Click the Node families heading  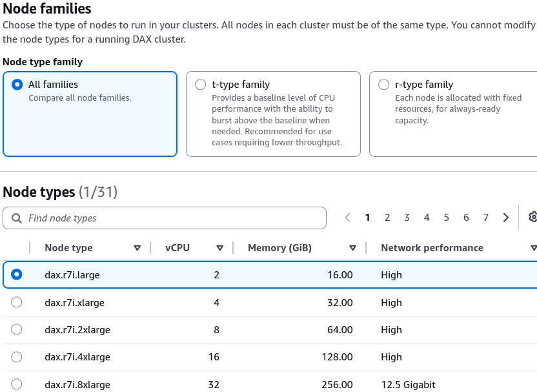[47, 8]
